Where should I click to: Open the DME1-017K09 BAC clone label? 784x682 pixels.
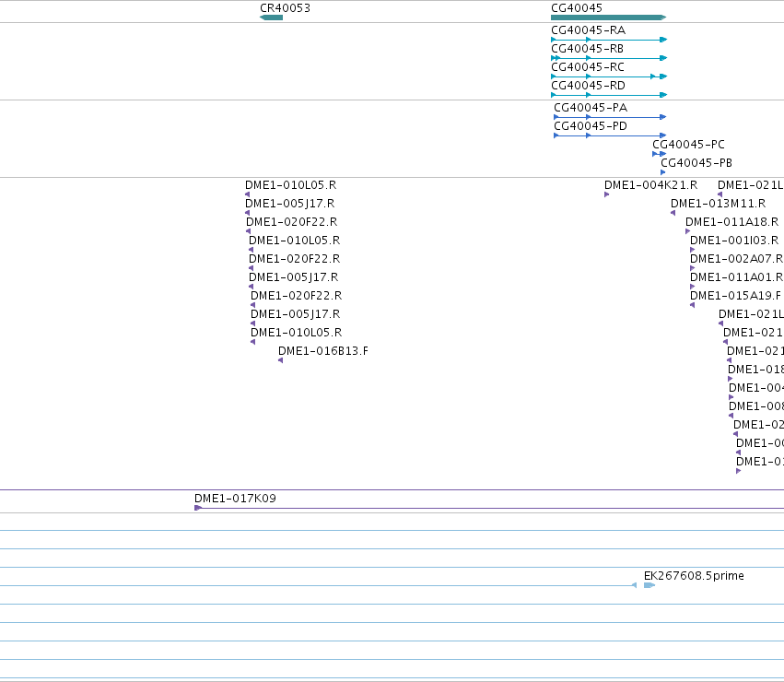tap(235, 499)
